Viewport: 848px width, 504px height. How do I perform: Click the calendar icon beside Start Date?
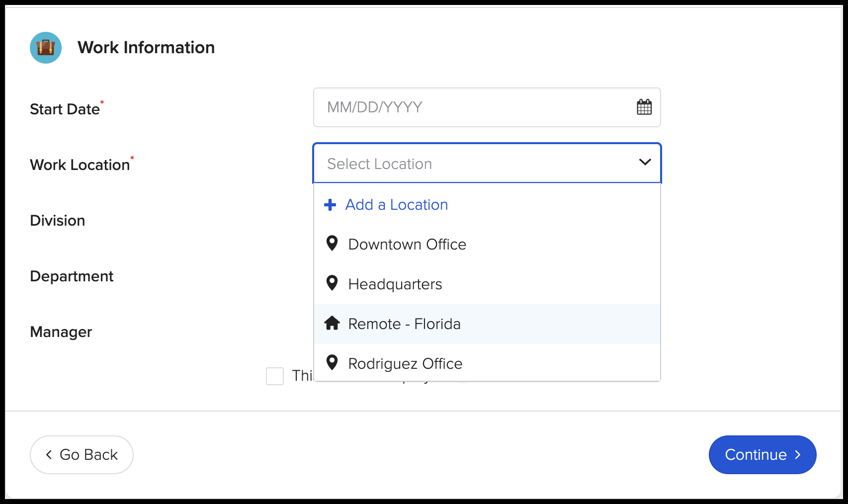644,107
